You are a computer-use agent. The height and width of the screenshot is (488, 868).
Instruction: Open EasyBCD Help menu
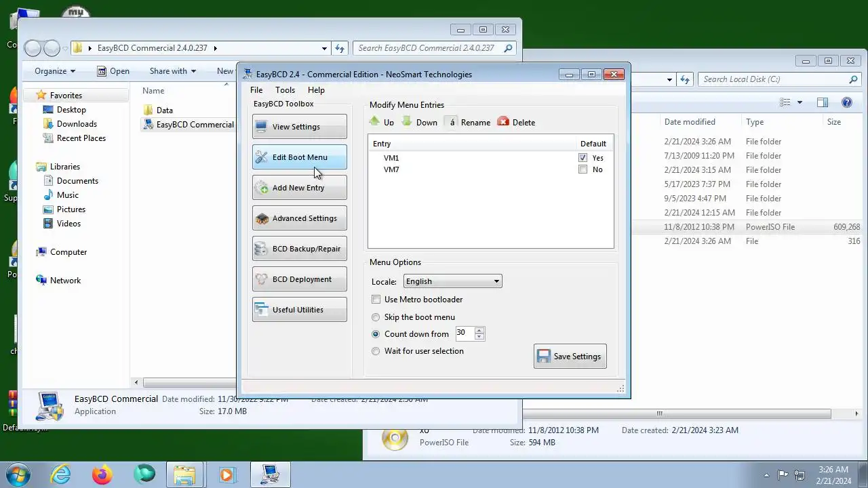point(316,90)
